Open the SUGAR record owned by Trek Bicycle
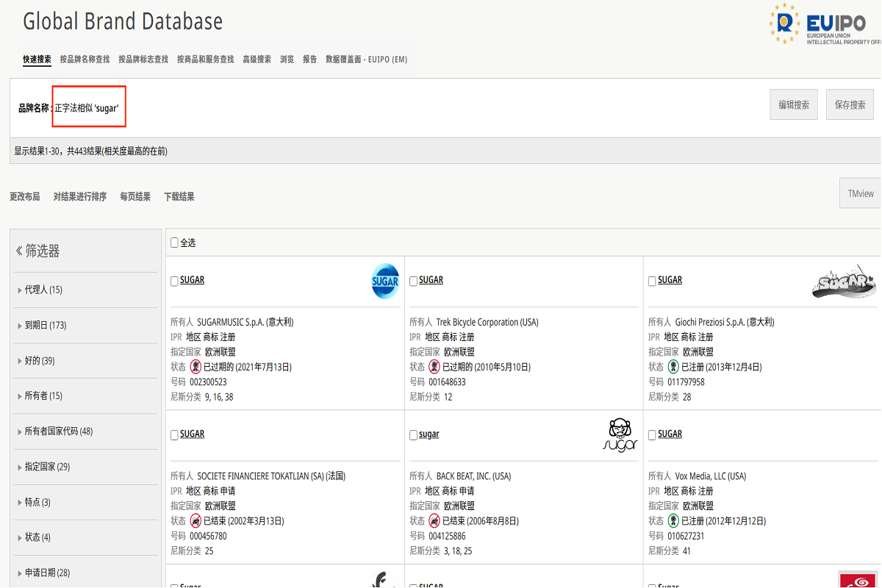882x588 pixels. pos(431,280)
